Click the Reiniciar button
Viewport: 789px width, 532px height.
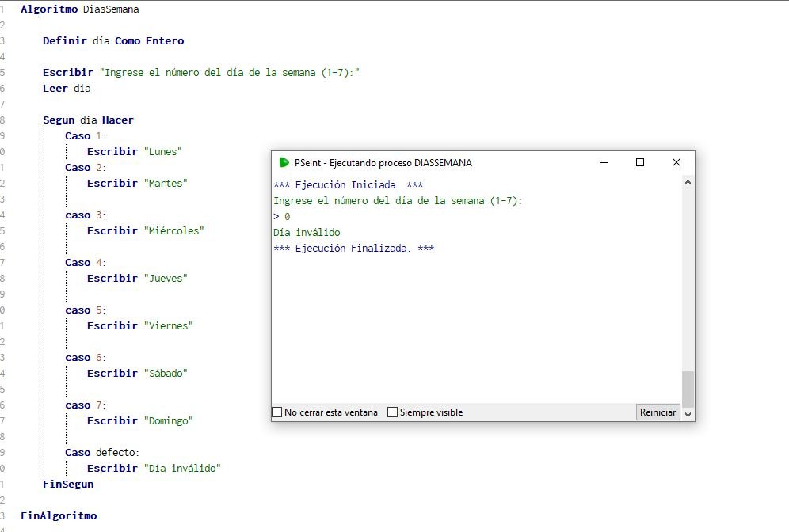657,412
